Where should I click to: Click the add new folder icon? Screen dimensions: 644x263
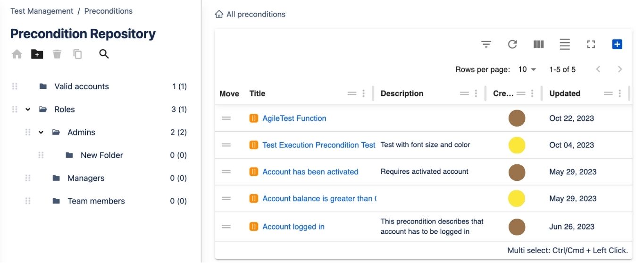[37, 54]
